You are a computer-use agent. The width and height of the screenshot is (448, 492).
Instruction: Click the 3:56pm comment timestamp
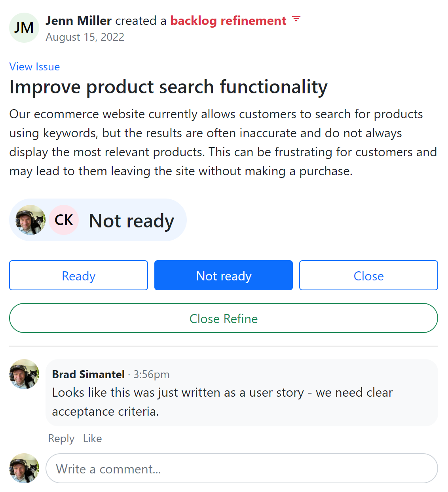(151, 375)
